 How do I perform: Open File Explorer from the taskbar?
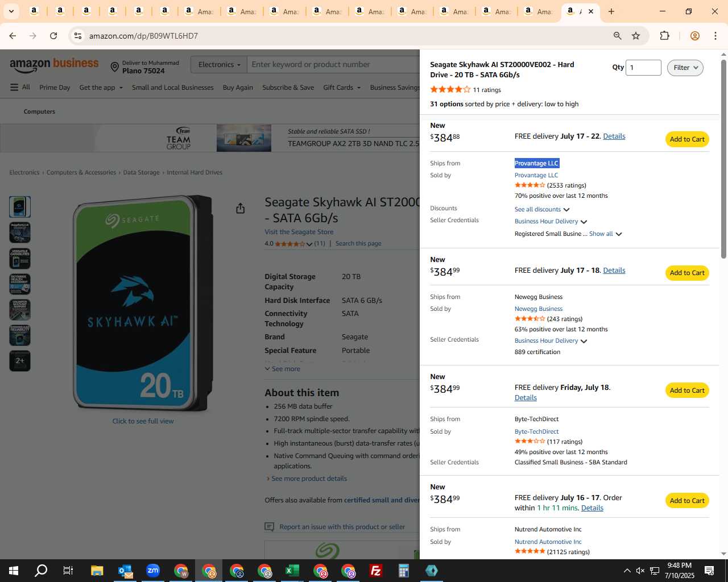[x=97, y=571]
